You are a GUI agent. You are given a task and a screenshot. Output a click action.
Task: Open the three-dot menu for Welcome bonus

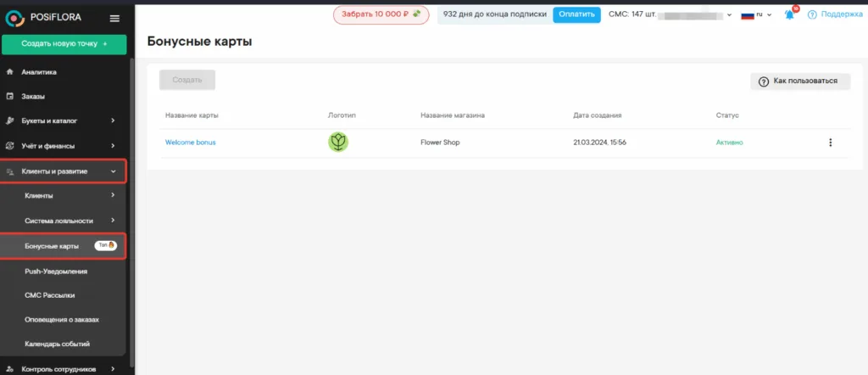coord(830,143)
